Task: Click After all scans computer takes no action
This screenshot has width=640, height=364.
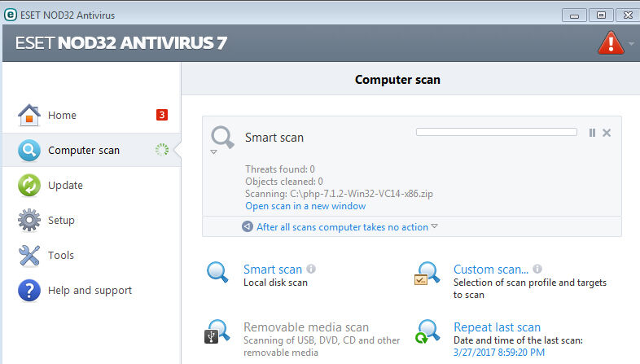Action: (342, 227)
